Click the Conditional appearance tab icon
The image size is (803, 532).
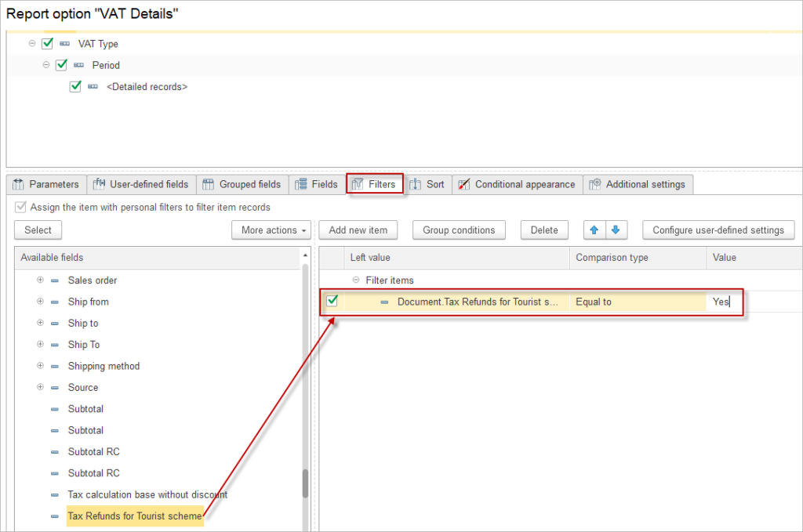(x=464, y=185)
